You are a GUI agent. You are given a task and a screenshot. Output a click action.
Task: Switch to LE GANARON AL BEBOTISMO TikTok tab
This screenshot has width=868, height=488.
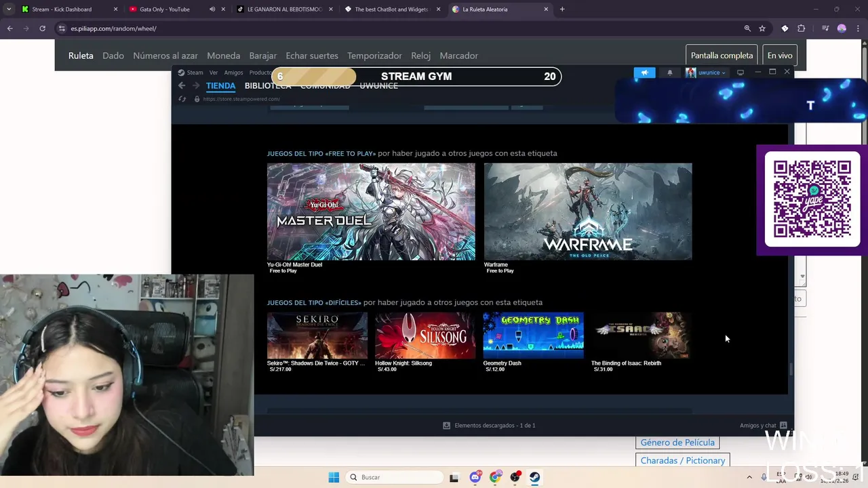[283, 9]
